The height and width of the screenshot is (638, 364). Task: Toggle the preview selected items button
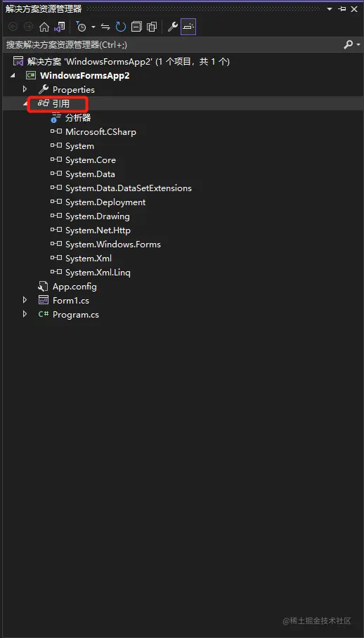(188, 27)
